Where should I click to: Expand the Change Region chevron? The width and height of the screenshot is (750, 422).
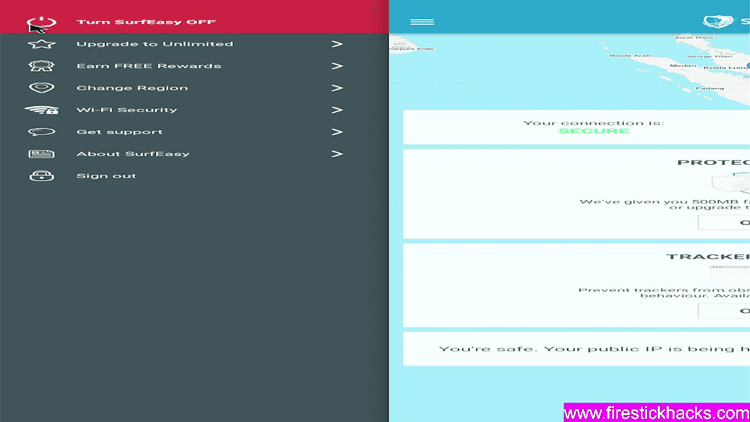(x=337, y=88)
